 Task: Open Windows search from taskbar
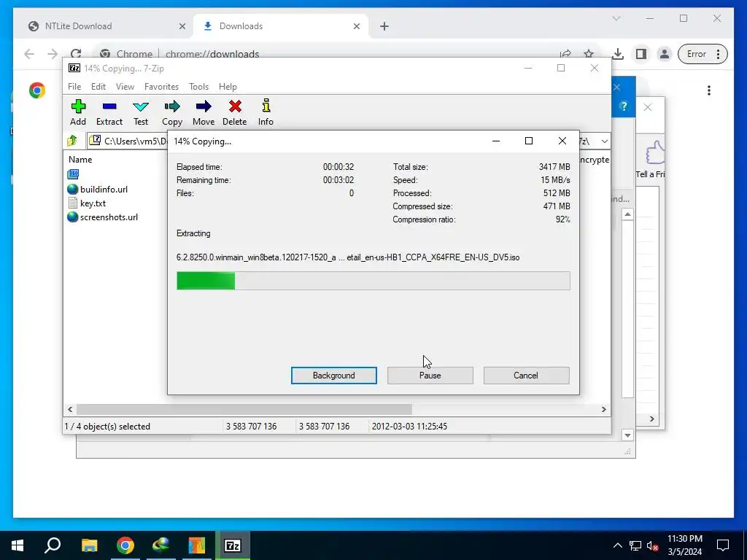click(53, 545)
